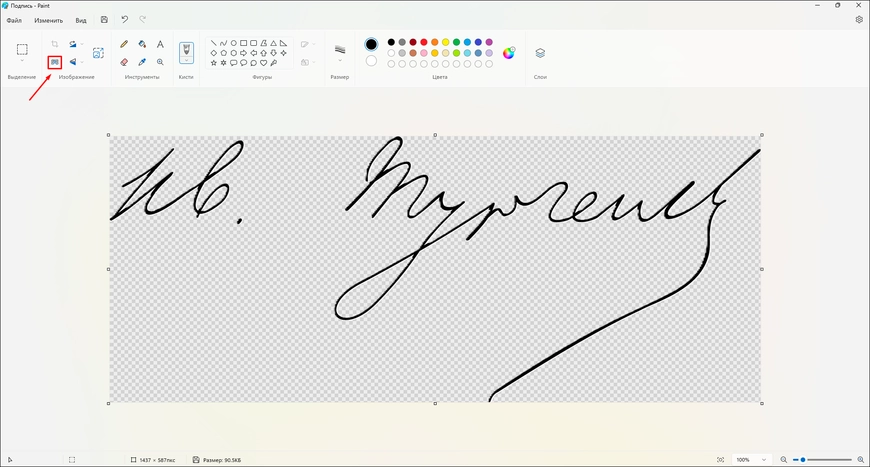Choose the straight line shape
The width and height of the screenshot is (870, 467).
click(214, 43)
